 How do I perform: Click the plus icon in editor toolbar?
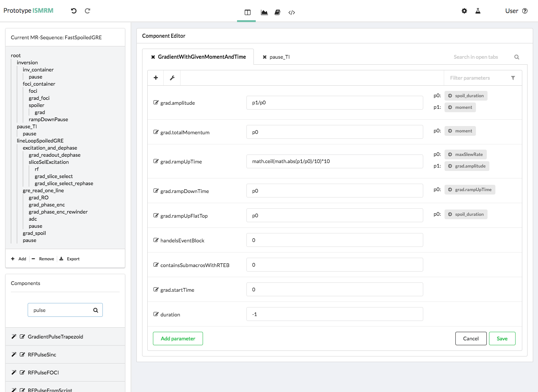(156, 78)
